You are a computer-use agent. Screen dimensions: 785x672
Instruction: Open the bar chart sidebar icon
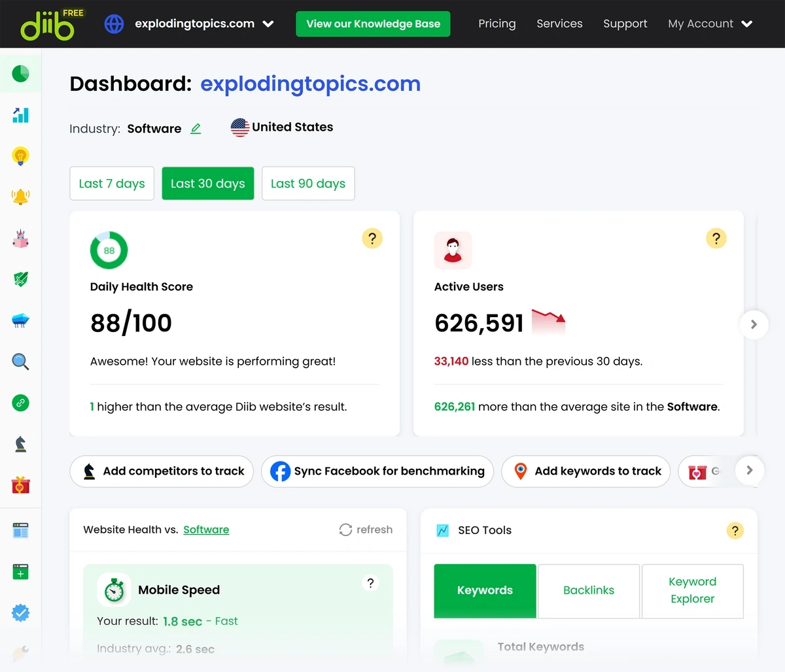(20, 115)
